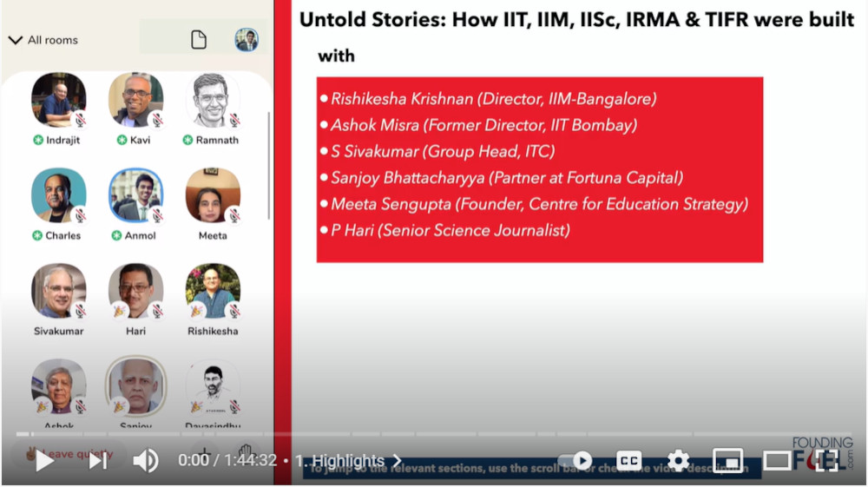Screen dimensions: 868x487
Task: Open Rishikesha's profile picture
Action: click(x=213, y=291)
